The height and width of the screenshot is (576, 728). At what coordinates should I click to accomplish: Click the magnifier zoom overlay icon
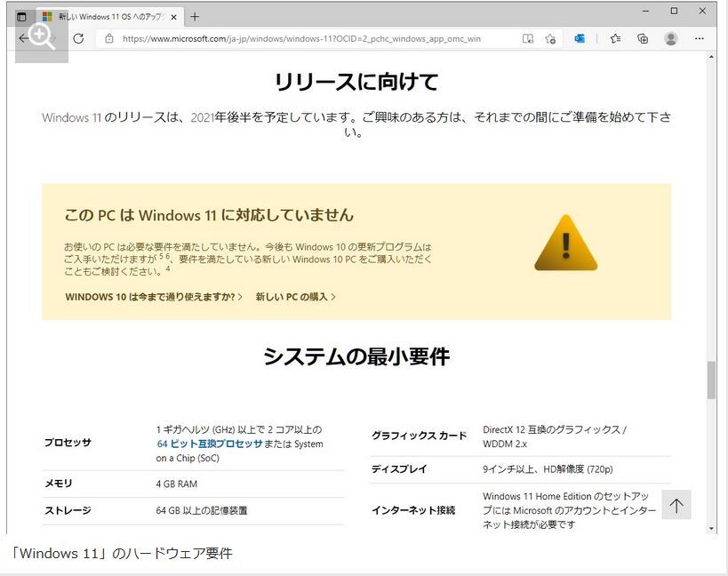[x=41, y=36]
